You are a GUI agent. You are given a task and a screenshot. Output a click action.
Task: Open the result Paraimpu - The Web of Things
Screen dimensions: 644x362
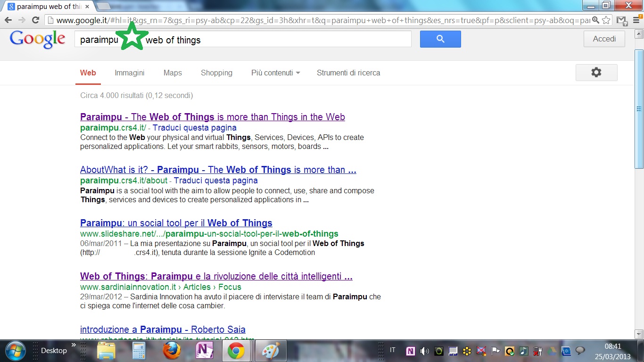point(213,117)
